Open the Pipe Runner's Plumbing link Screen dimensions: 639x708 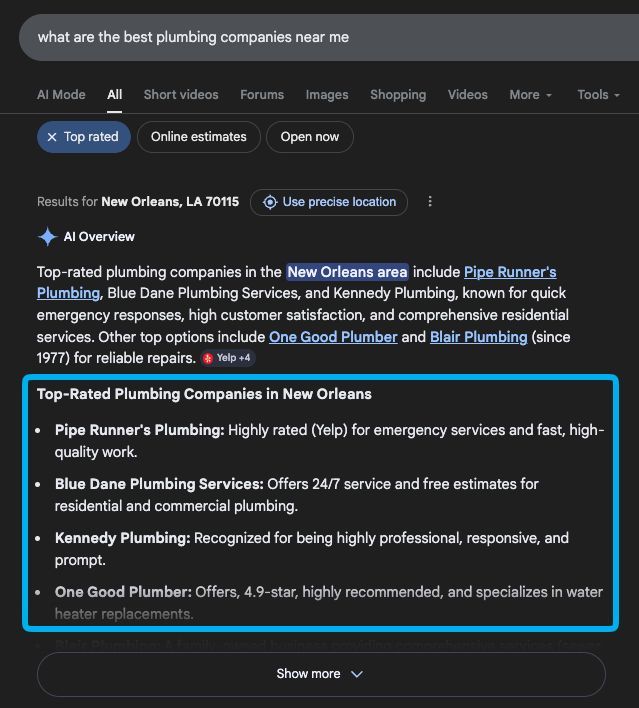(x=510, y=272)
